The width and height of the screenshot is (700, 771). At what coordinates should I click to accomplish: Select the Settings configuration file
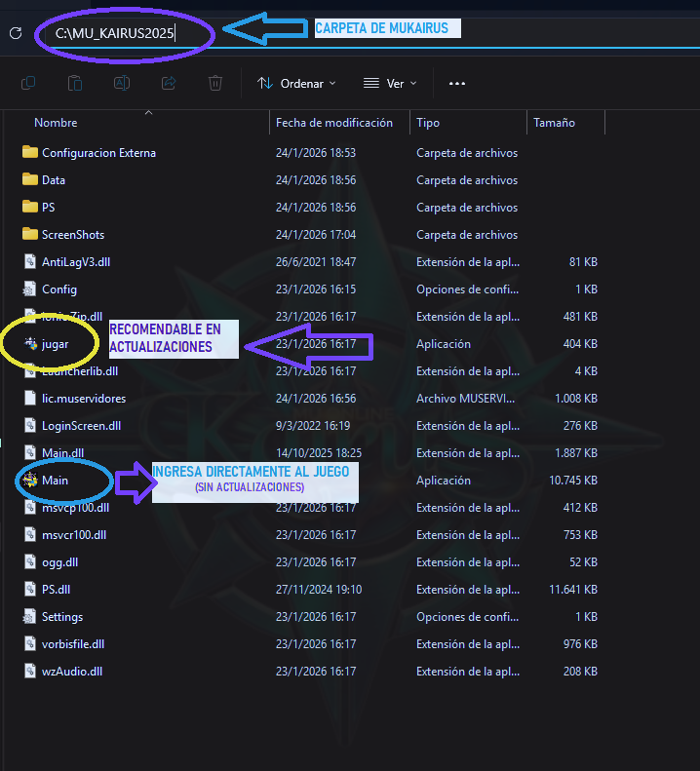tap(61, 617)
